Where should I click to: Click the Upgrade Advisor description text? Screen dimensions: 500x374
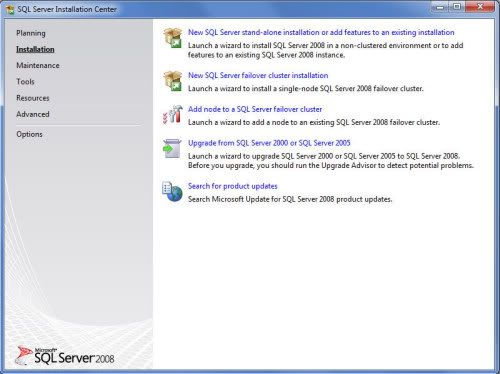331,161
